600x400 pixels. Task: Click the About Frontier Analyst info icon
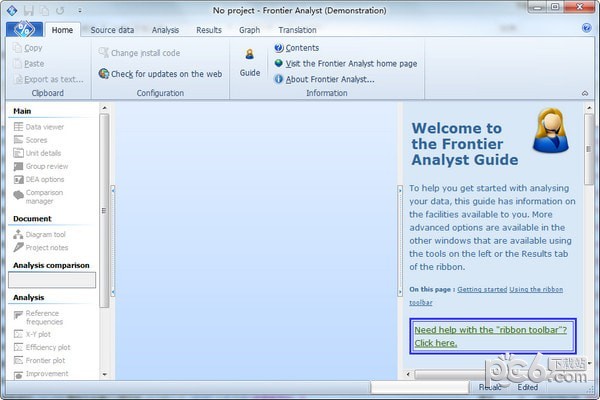[x=279, y=79]
